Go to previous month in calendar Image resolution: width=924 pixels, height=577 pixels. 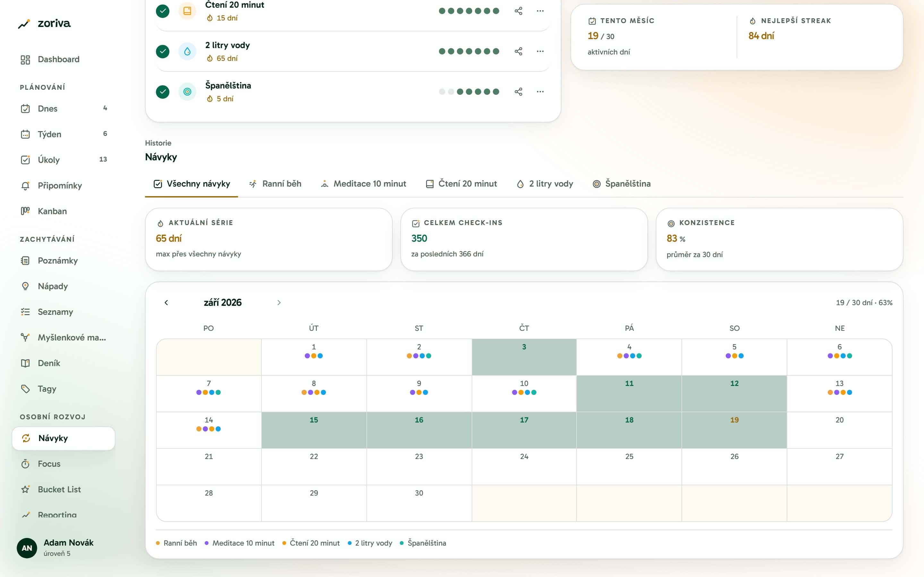(166, 303)
